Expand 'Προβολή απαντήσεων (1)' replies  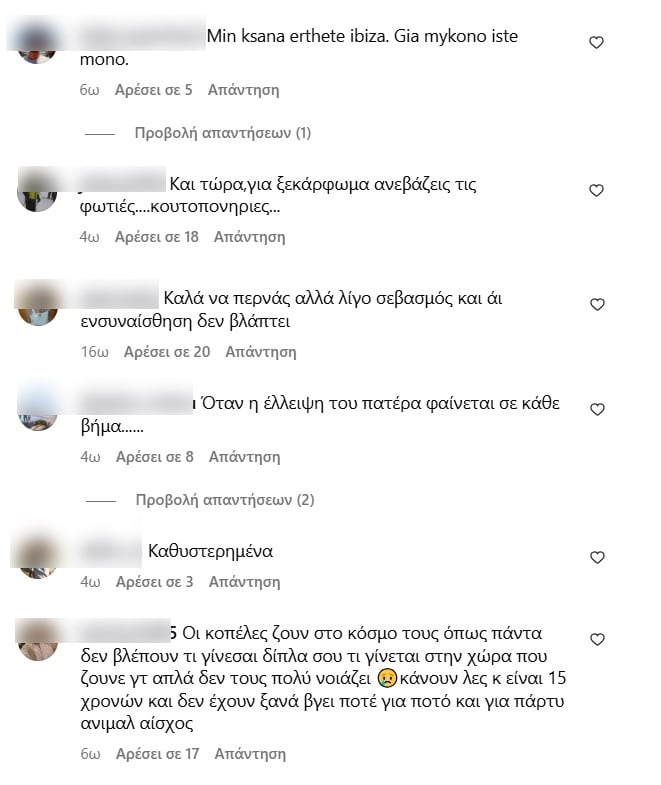223,133
